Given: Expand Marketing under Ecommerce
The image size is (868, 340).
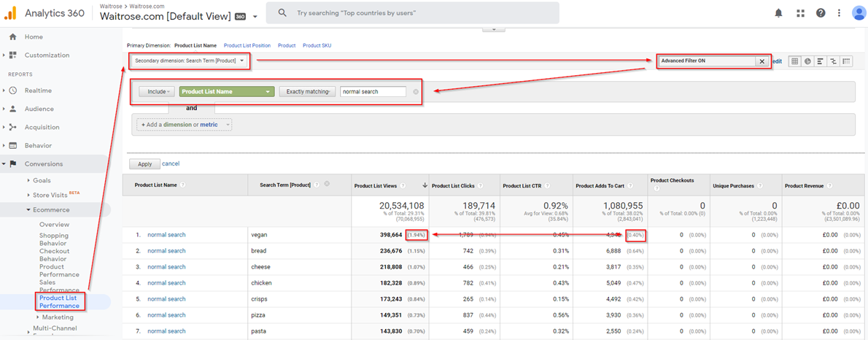Looking at the screenshot, I should point(58,317).
